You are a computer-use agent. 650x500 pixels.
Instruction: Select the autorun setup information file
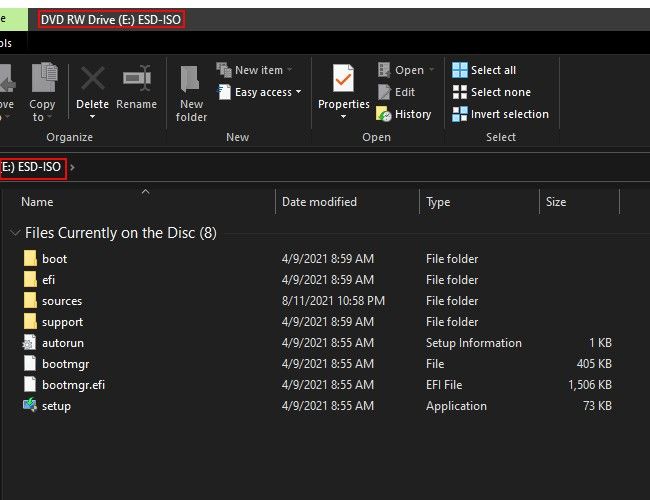coord(62,343)
